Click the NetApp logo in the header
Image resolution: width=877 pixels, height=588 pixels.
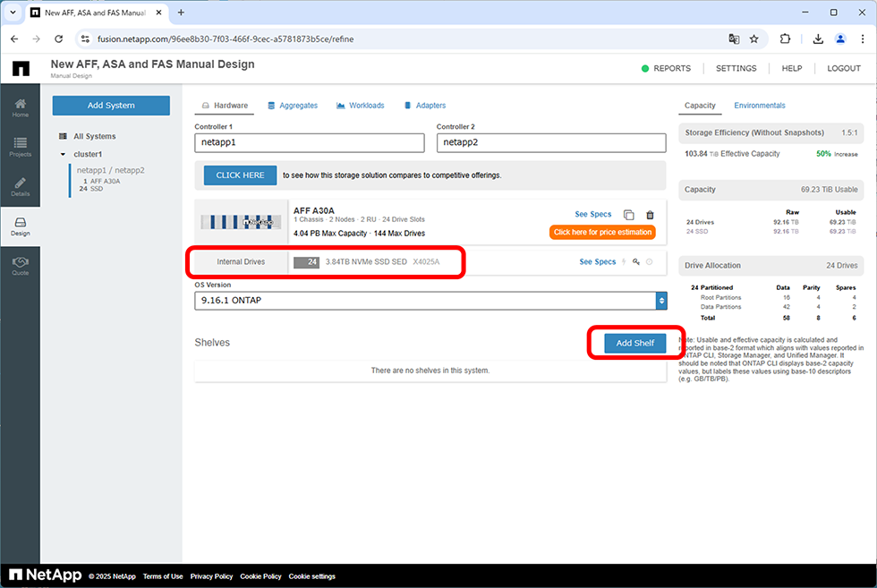pos(21,68)
